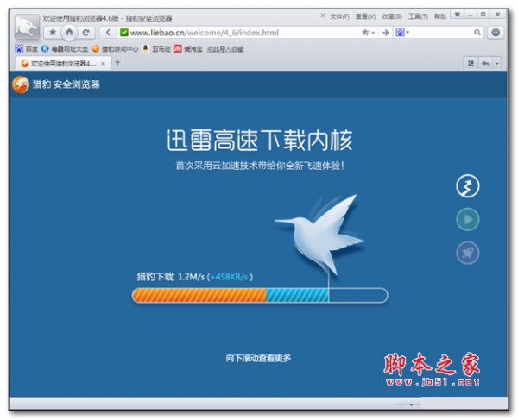Click the Liebao leopard logo at top-left
518x420 pixels.
pyautogui.click(x=27, y=27)
